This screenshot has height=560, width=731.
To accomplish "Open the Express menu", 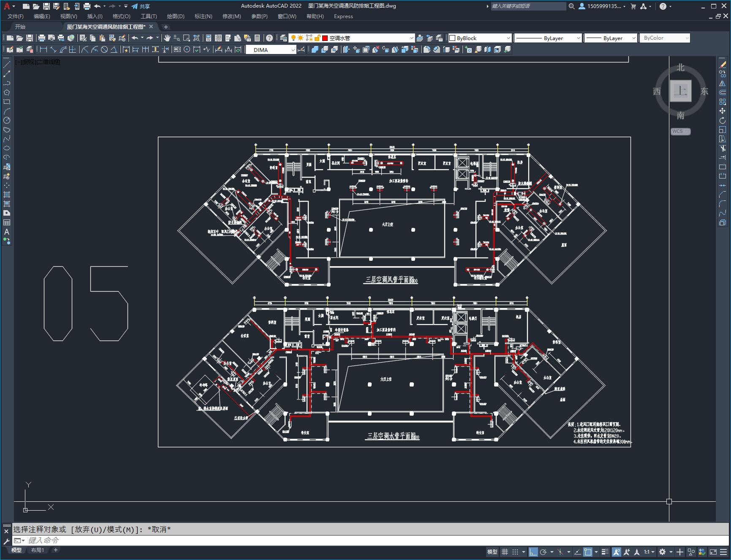I will coord(343,16).
